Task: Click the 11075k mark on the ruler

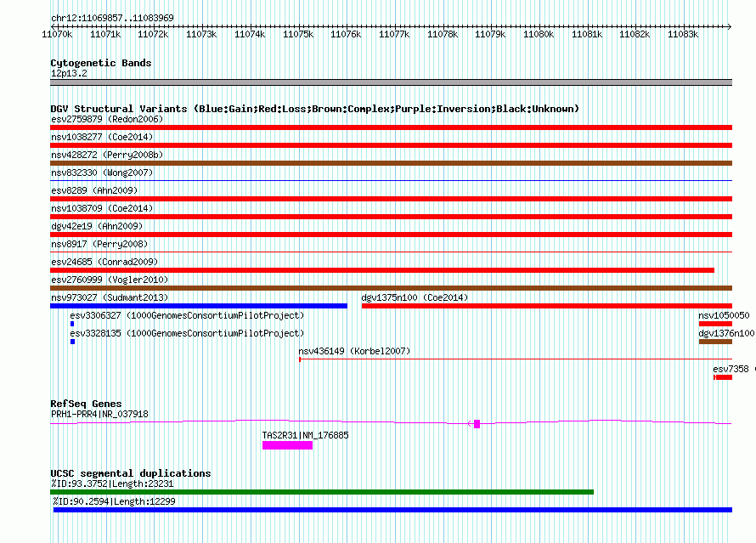Action: point(298,34)
